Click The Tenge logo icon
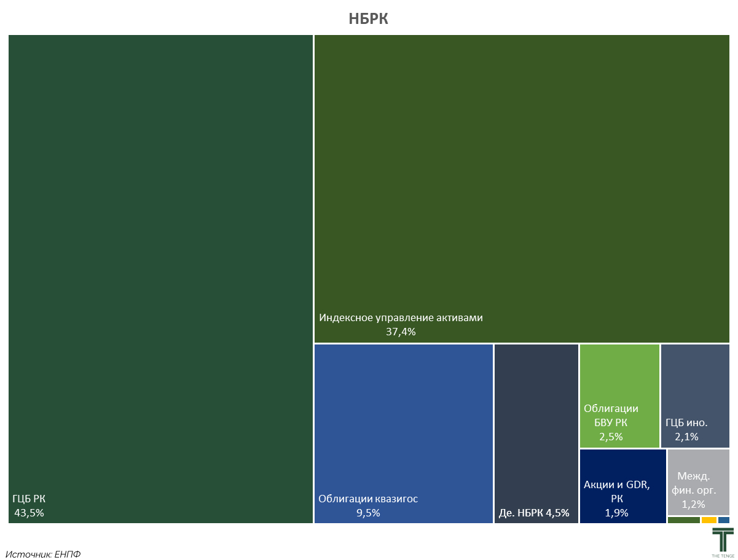 pyautogui.click(x=722, y=540)
